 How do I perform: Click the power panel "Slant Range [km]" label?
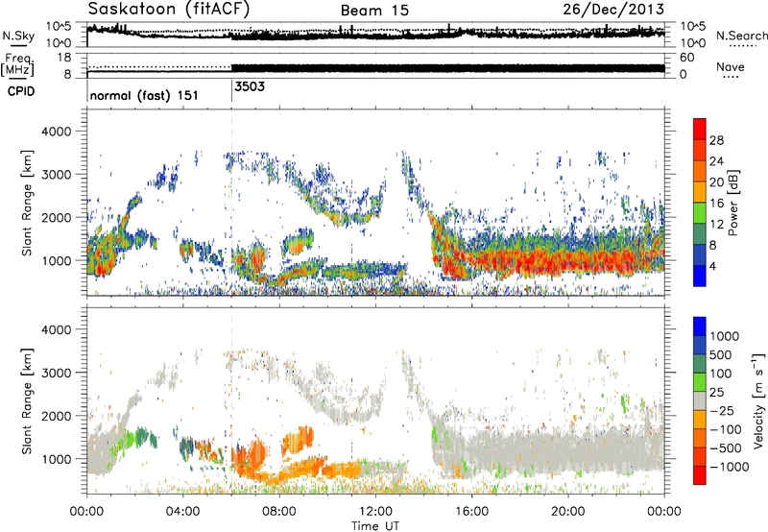pos(27,203)
